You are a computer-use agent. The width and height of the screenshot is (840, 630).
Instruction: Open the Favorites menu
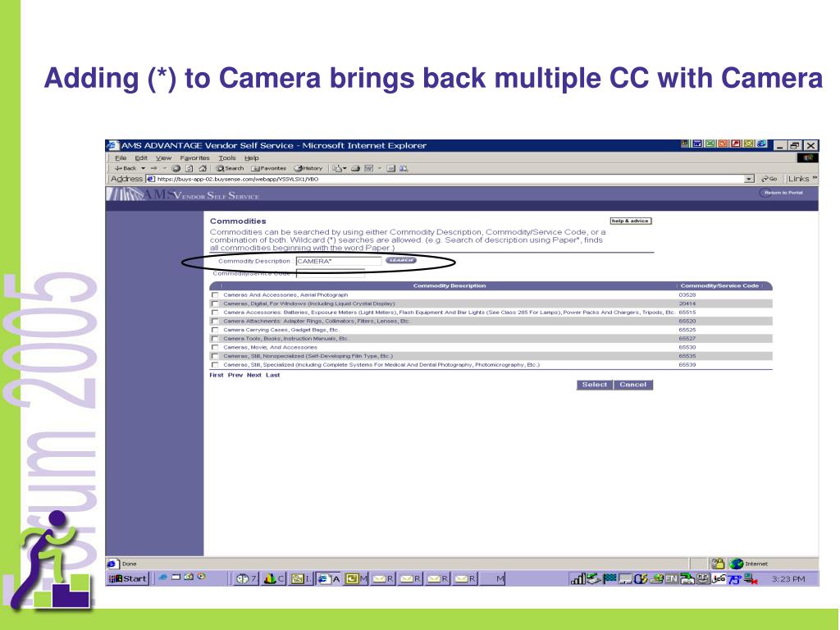(194, 158)
